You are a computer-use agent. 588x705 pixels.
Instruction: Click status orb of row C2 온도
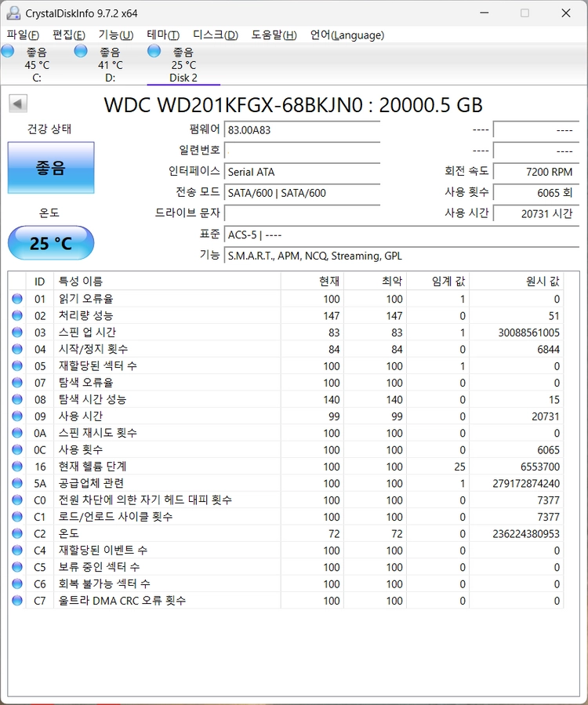pyautogui.click(x=17, y=534)
